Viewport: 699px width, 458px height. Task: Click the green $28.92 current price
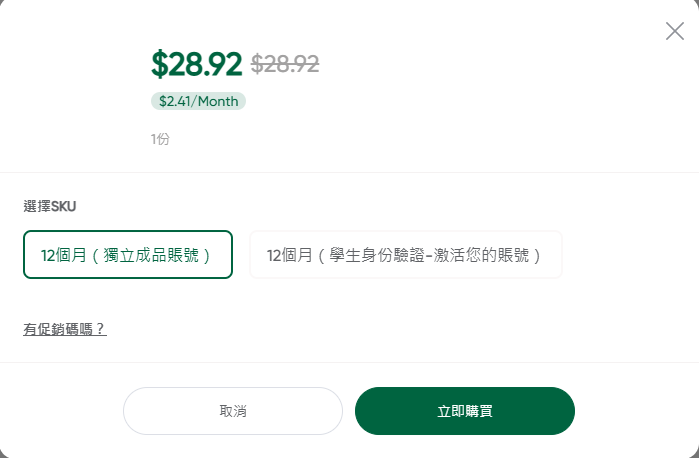197,64
